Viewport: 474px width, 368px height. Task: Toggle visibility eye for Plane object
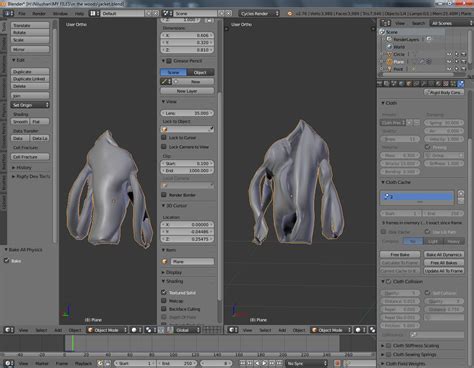(x=449, y=62)
